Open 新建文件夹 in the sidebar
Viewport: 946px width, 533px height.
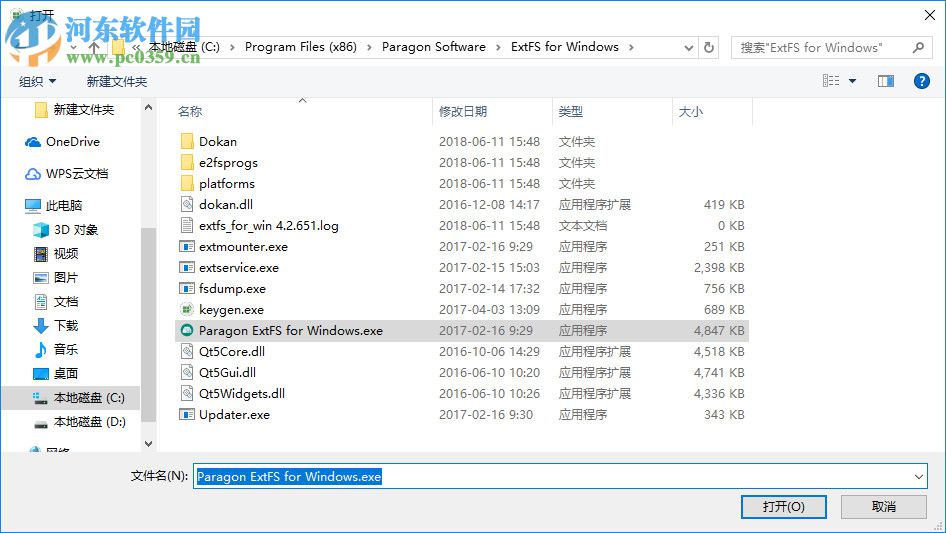pos(74,110)
